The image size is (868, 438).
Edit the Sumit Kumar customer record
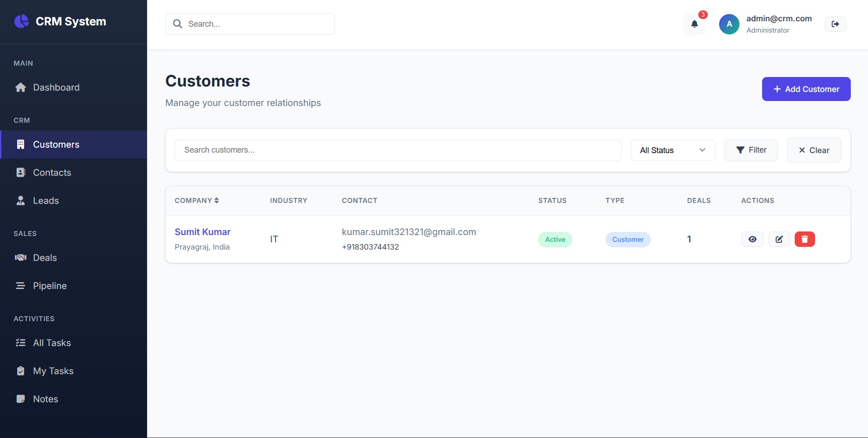[x=779, y=239]
